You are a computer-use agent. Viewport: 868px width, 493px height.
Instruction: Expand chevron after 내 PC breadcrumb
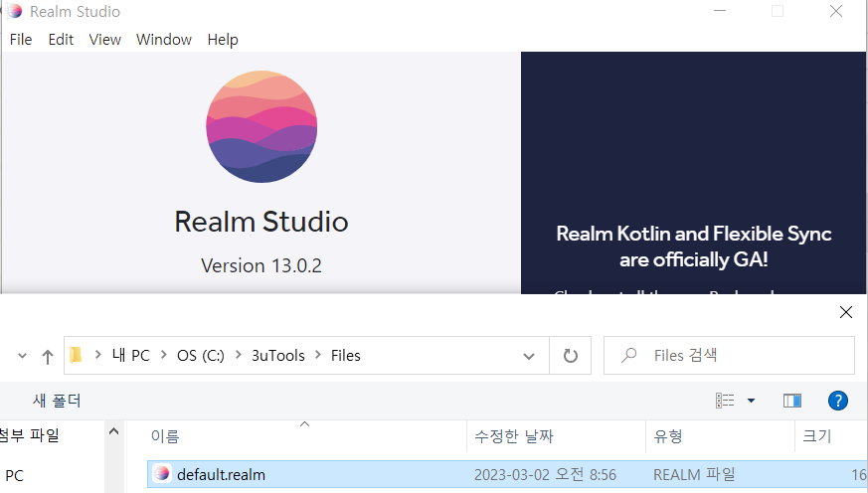[x=164, y=355]
